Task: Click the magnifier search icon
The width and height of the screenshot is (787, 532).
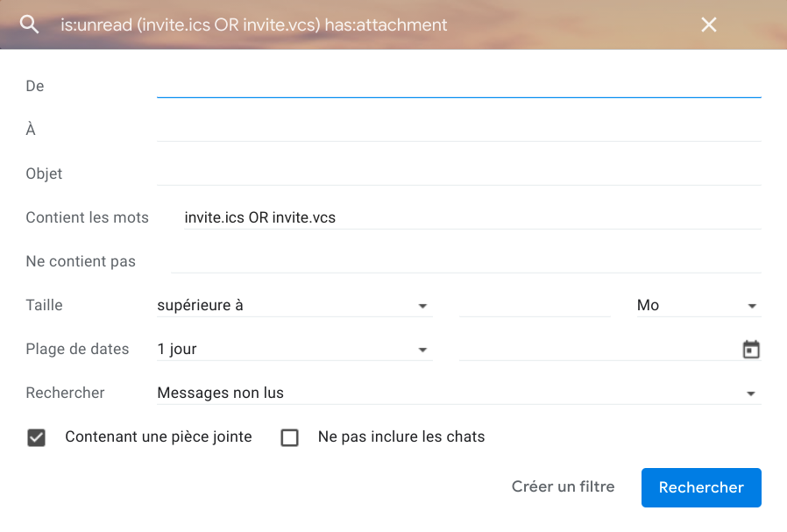Action: [29, 24]
